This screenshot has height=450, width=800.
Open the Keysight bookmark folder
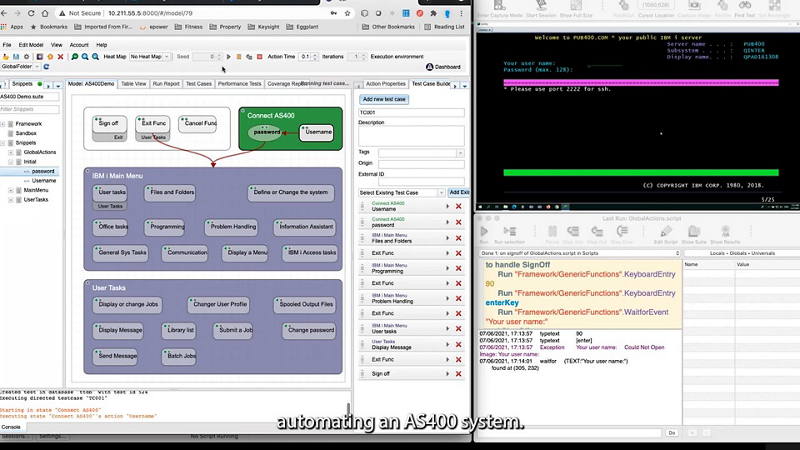263,27
